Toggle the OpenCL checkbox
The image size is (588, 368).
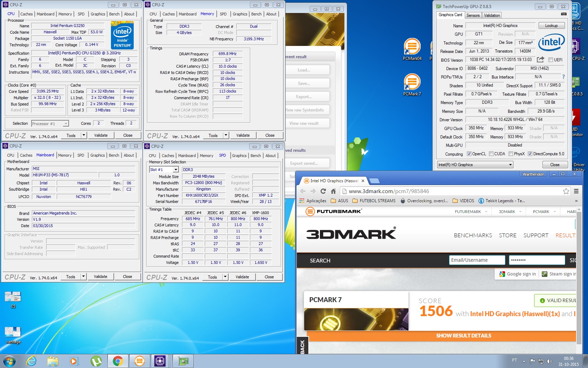(469, 154)
